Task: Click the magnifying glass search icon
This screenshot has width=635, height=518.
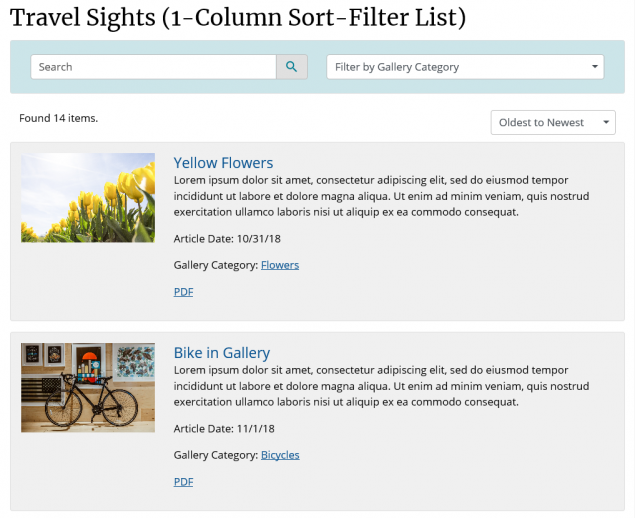Action: [291, 67]
